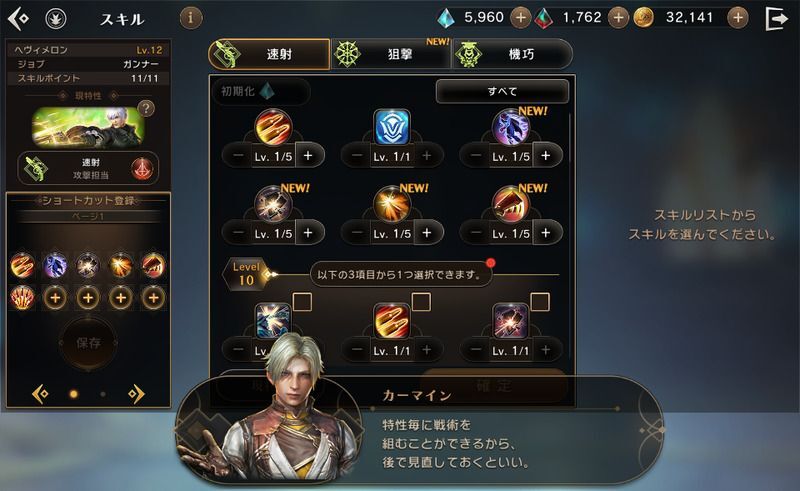Select the first fire bullet skill icon
The height and width of the screenshot is (491, 800).
pos(273,127)
